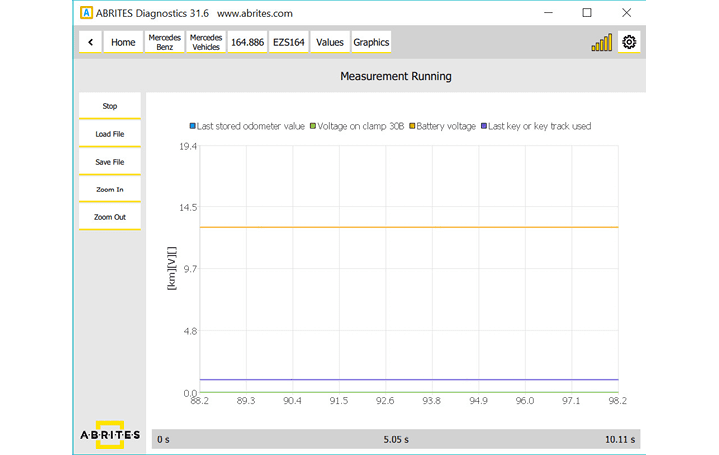The image size is (719, 455).
Task: Select the Mercedes Benz breadcrumb
Action: coord(165,42)
